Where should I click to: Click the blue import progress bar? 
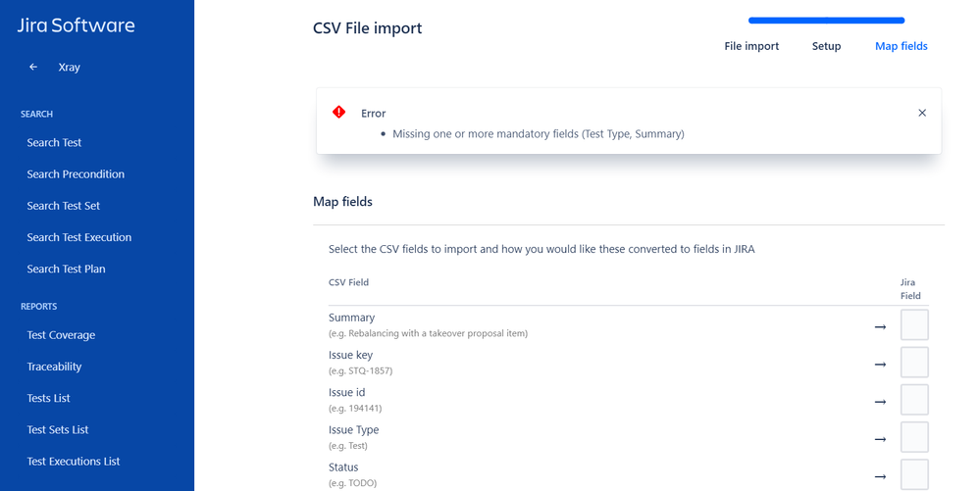[x=826, y=21]
